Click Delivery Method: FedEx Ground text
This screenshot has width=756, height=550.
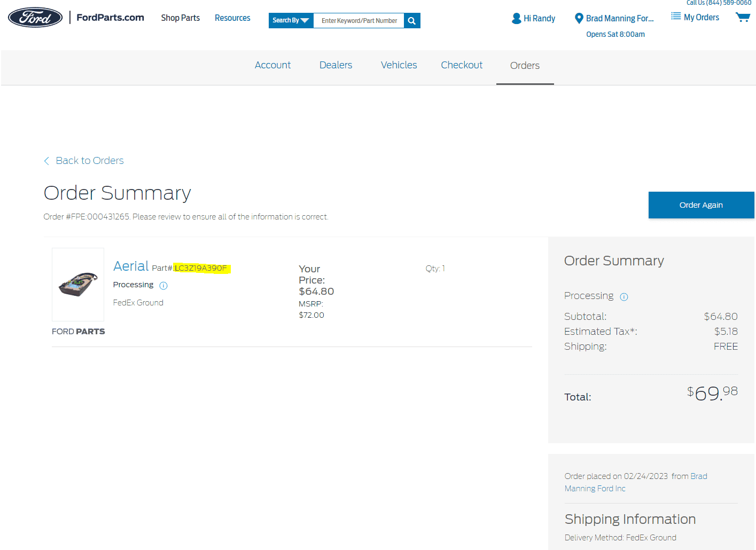coord(620,538)
